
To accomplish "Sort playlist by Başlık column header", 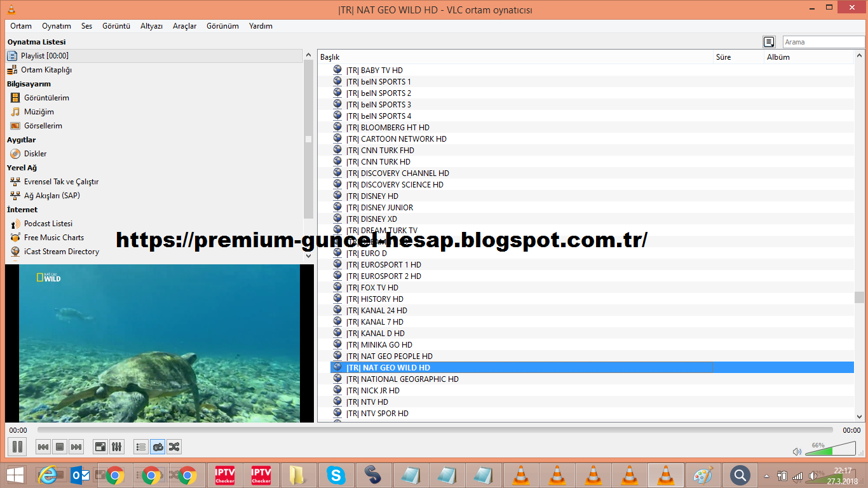I will pyautogui.click(x=515, y=57).
